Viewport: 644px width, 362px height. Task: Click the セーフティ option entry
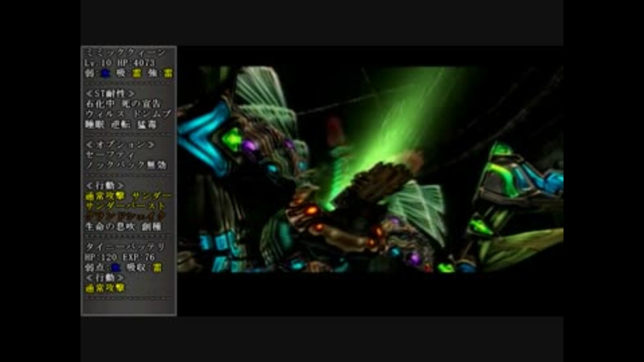click(x=109, y=155)
